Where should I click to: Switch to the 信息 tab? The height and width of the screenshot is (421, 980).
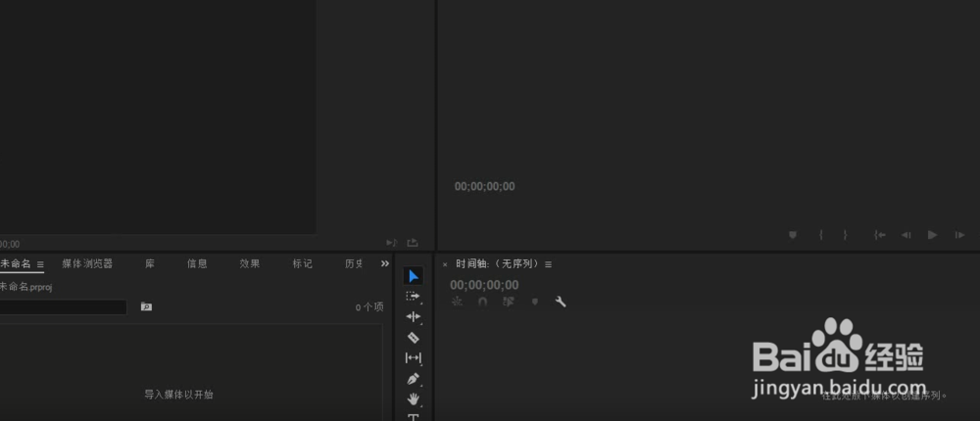[x=198, y=263]
